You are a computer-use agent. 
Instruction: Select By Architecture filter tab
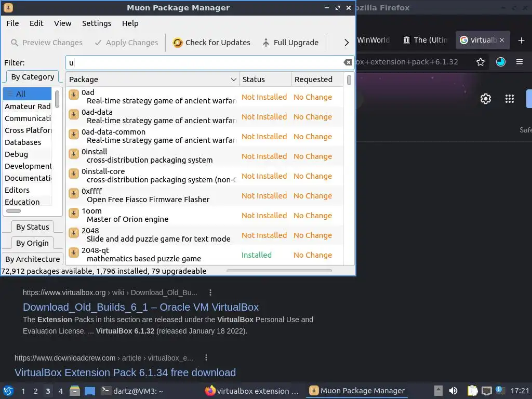point(33,259)
